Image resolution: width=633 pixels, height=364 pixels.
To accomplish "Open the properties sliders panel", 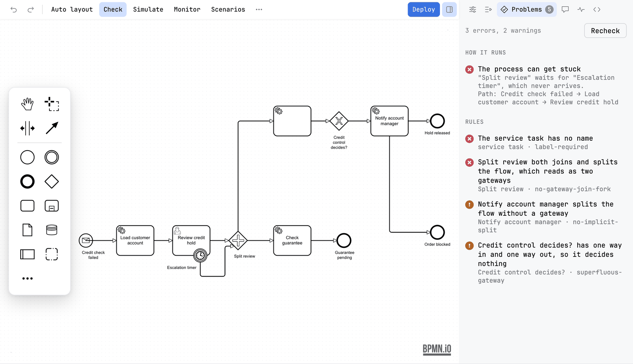I will [472, 9].
